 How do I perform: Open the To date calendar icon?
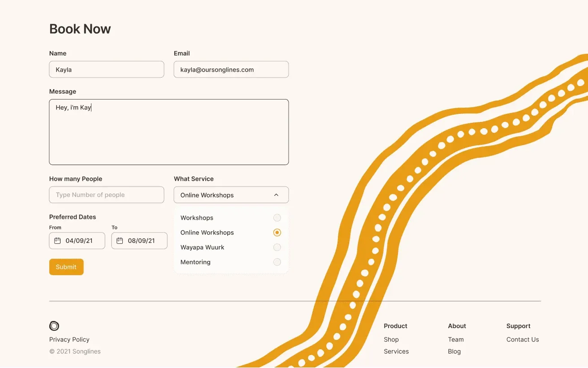120,241
